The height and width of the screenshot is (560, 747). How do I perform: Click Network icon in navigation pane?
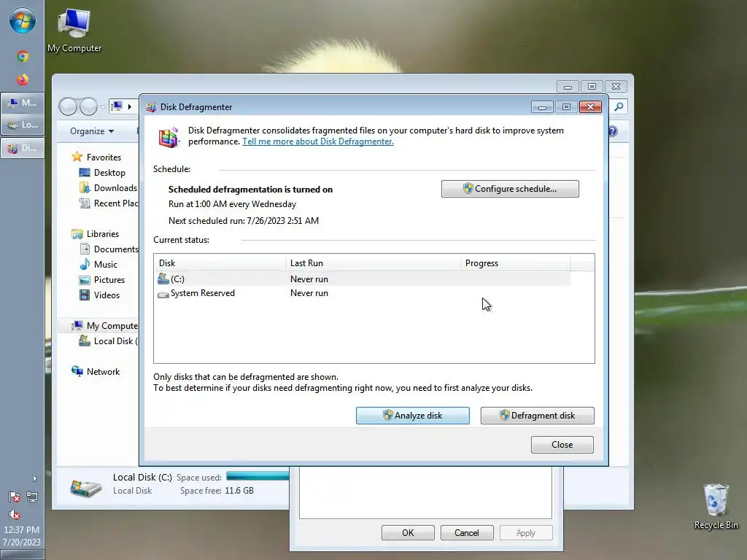coord(77,371)
